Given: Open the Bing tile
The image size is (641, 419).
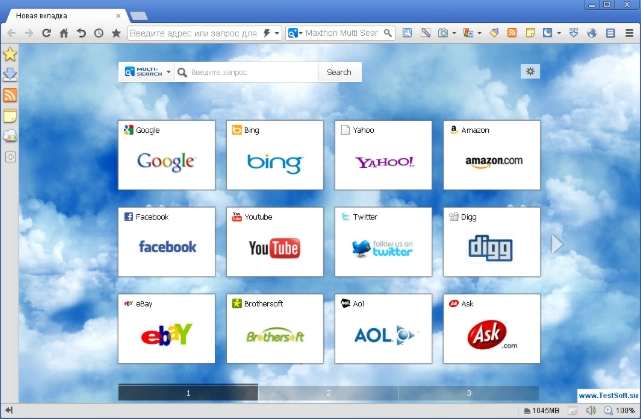Looking at the screenshot, I should (x=275, y=155).
